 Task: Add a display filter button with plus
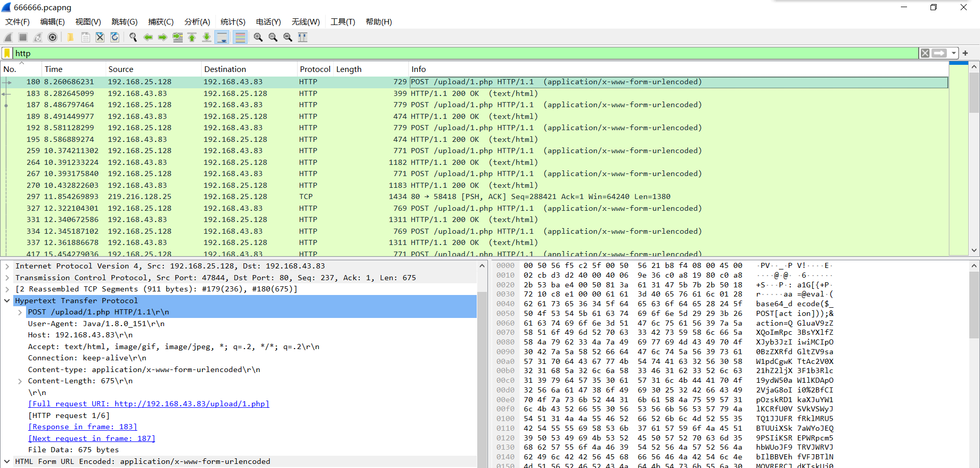965,53
